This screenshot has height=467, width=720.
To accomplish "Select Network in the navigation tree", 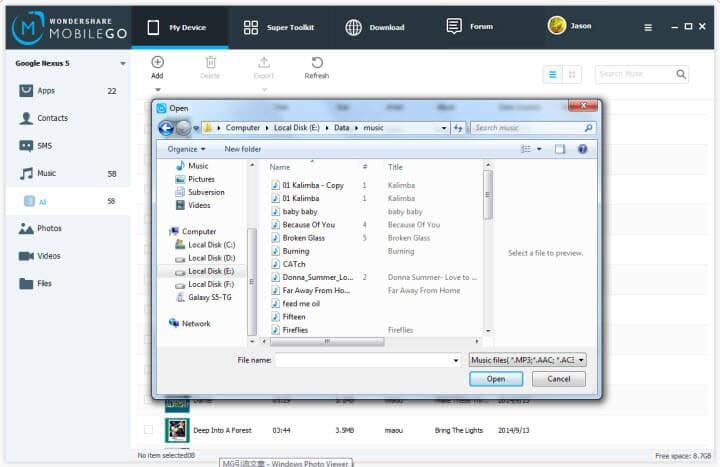I will pyautogui.click(x=190, y=324).
